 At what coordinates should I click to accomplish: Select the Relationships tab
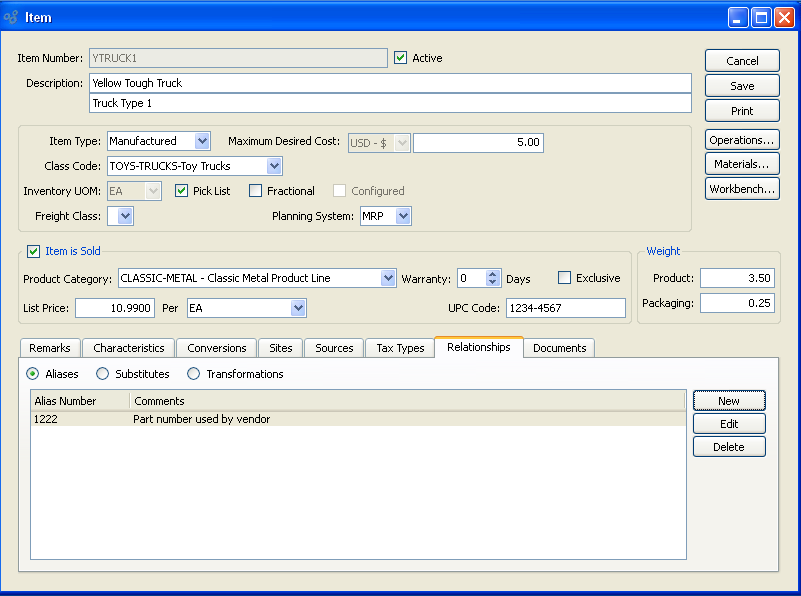(x=479, y=347)
